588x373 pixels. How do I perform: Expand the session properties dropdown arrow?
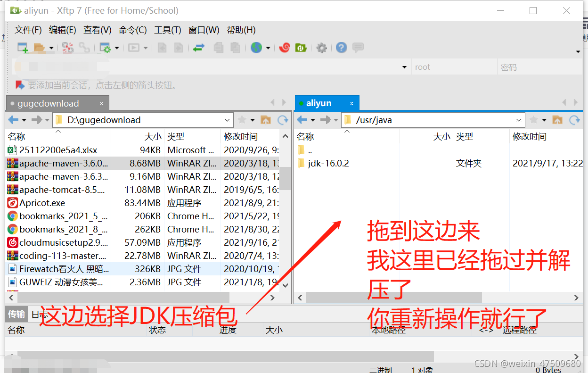click(x=117, y=48)
